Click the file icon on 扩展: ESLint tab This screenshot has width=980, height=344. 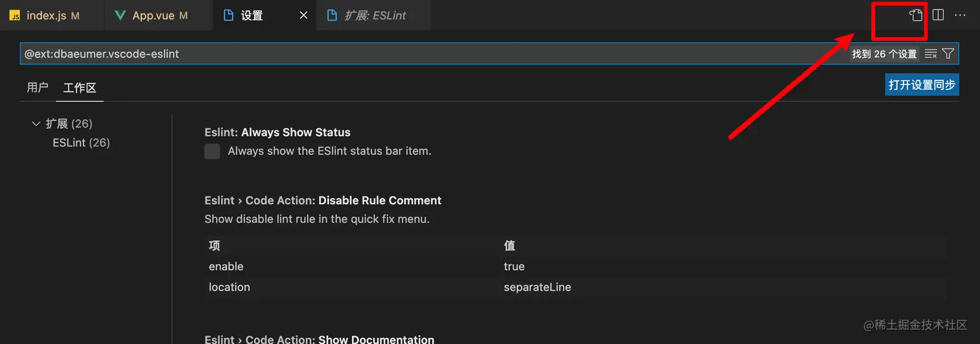(x=332, y=16)
